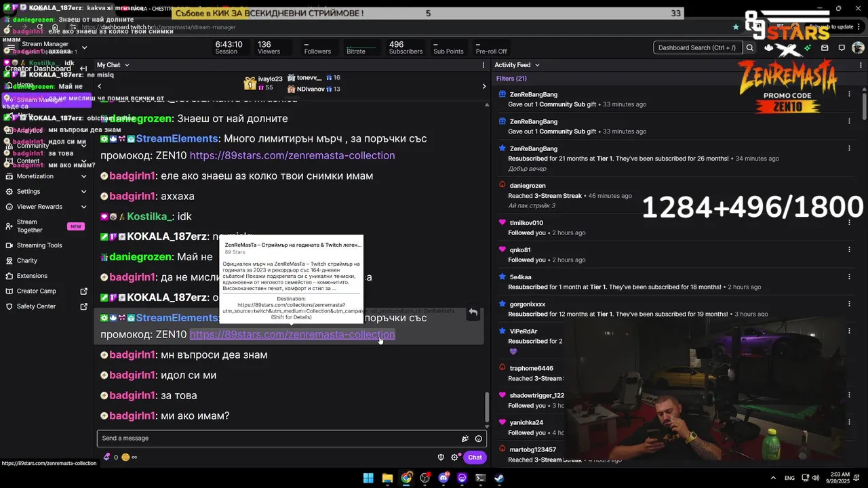The image size is (868, 488).
Task: Click the purple Chat send button
Action: tap(475, 457)
